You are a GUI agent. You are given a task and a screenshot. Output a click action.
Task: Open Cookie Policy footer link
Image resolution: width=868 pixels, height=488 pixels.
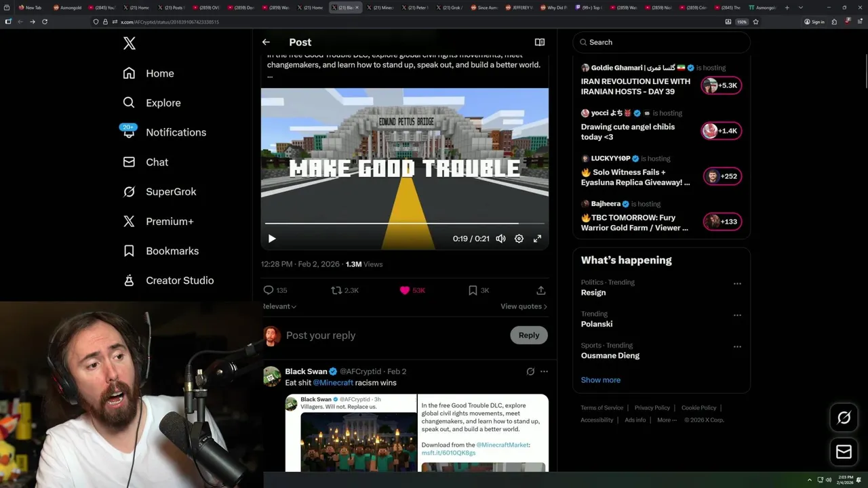(x=698, y=408)
